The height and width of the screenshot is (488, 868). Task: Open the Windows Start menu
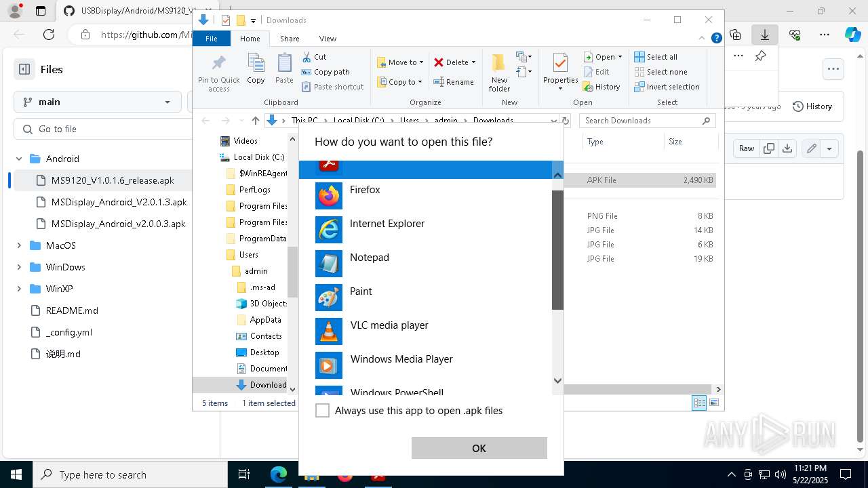(16, 474)
